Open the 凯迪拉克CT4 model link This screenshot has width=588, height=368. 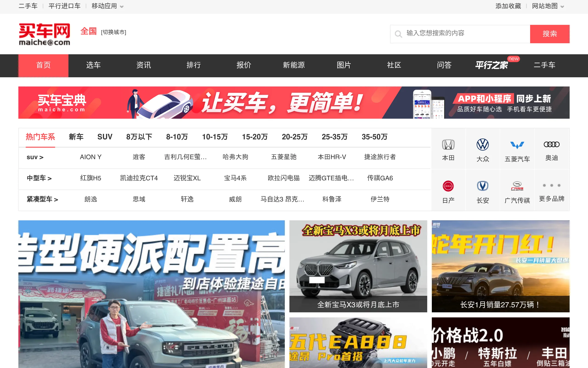click(x=139, y=178)
